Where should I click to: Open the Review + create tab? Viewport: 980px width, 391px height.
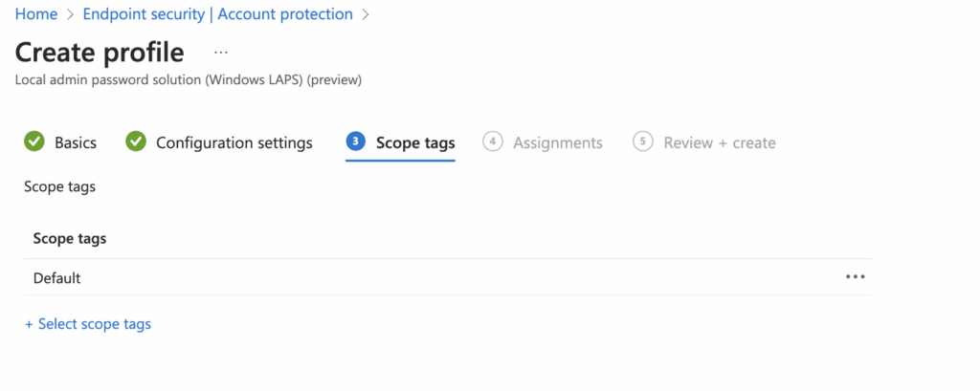(719, 142)
